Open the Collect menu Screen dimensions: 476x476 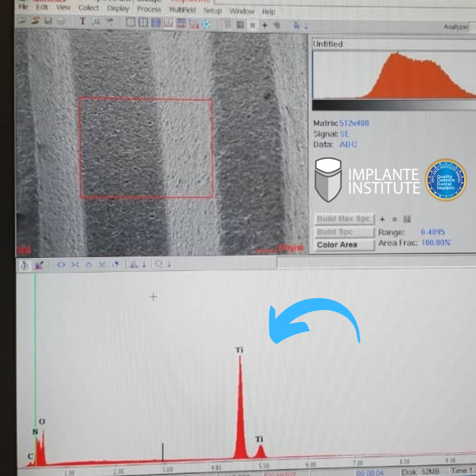click(89, 8)
